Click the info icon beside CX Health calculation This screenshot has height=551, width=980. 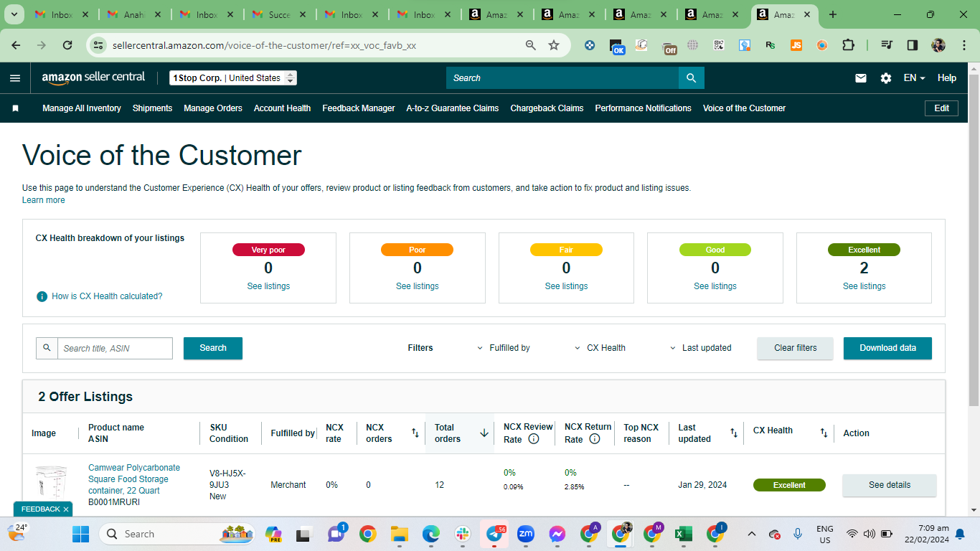tap(42, 296)
